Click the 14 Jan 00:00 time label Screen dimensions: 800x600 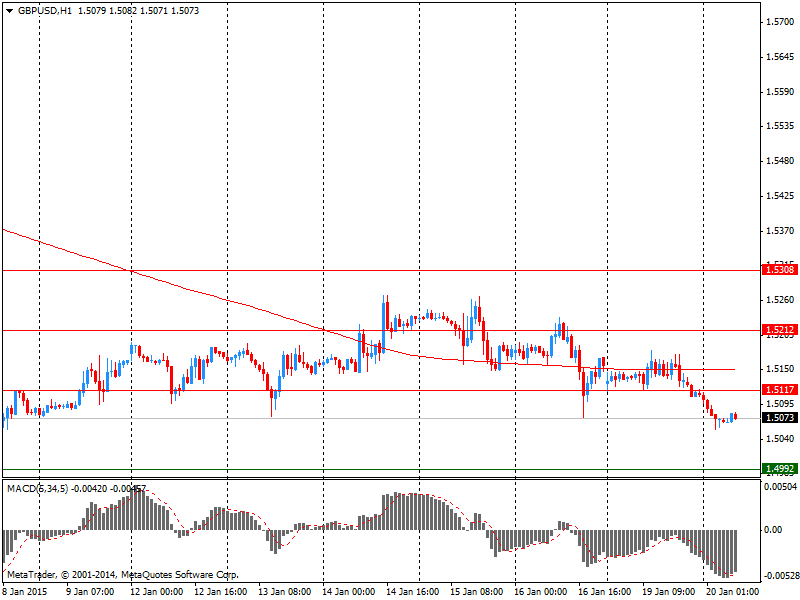pos(348,592)
